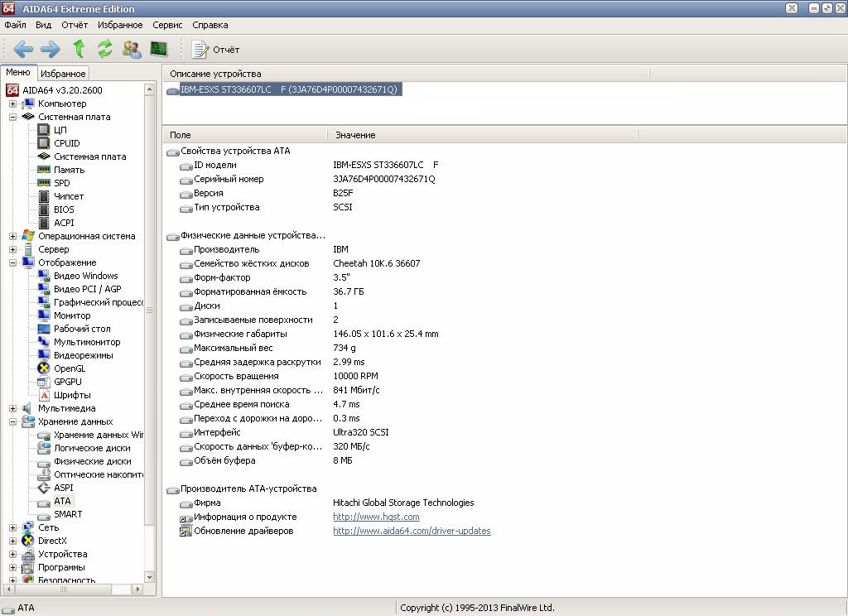
Task: Open the green monitor diagnostics toolbar icon
Action: coord(159,49)
